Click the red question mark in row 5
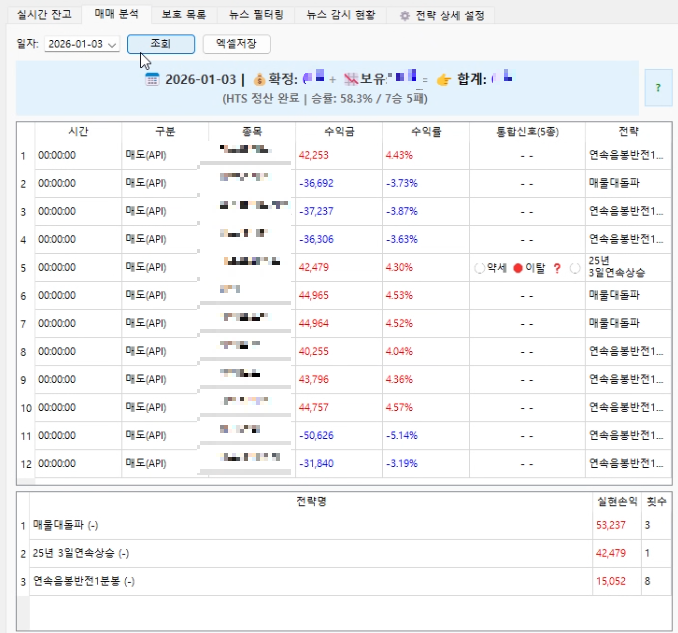678x633 pixels. point(557,269)
